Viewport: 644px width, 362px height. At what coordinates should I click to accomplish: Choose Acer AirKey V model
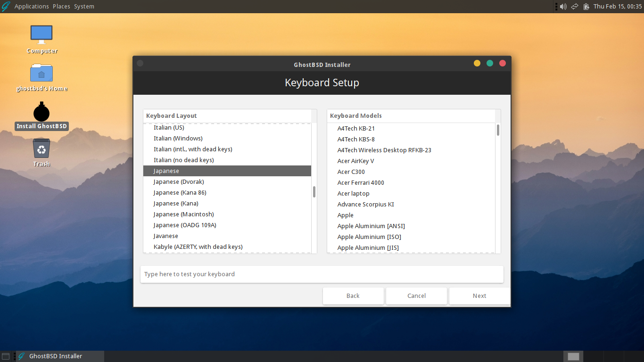click(x=411, y=161)
